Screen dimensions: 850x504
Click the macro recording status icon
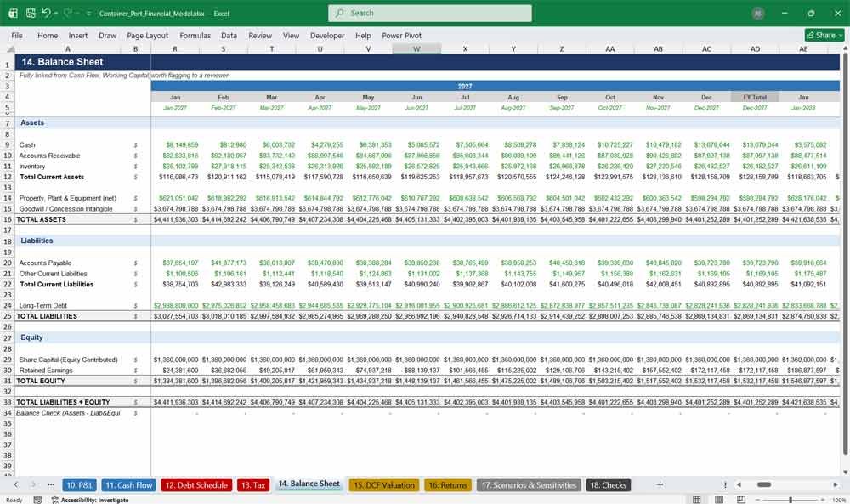(37, 500)
